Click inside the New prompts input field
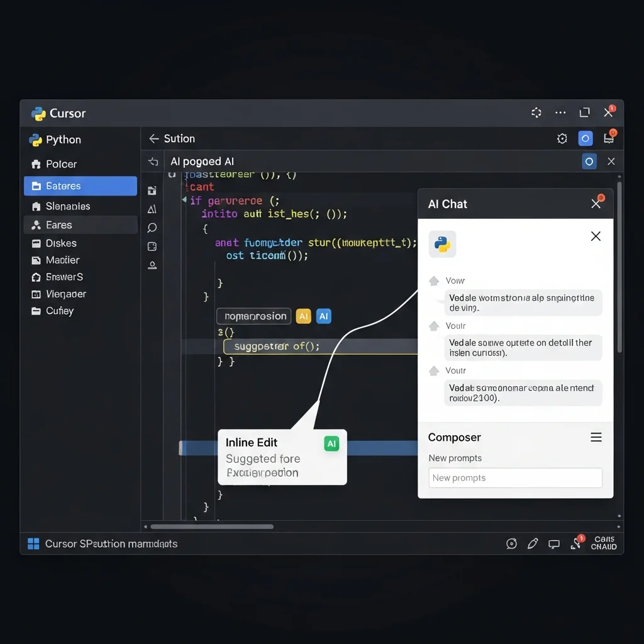This screenshot has width=644, height=644. (x=514, y=478)
